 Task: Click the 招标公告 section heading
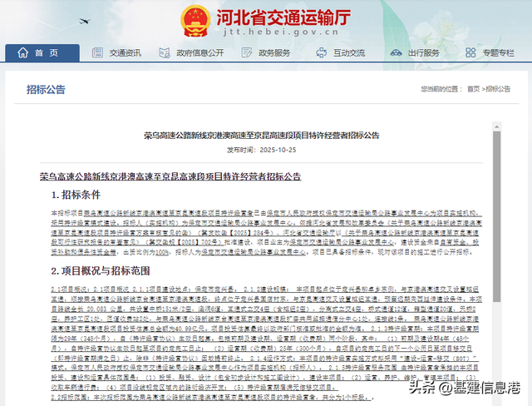click(x=46, y=89)
